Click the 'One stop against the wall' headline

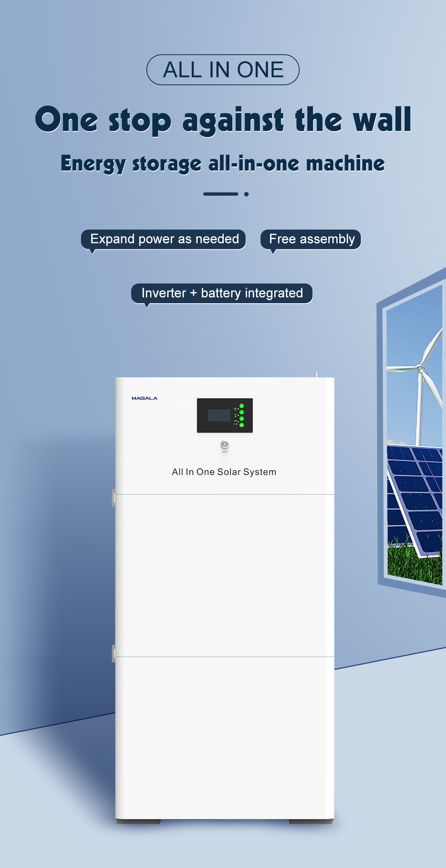[223, 120]
